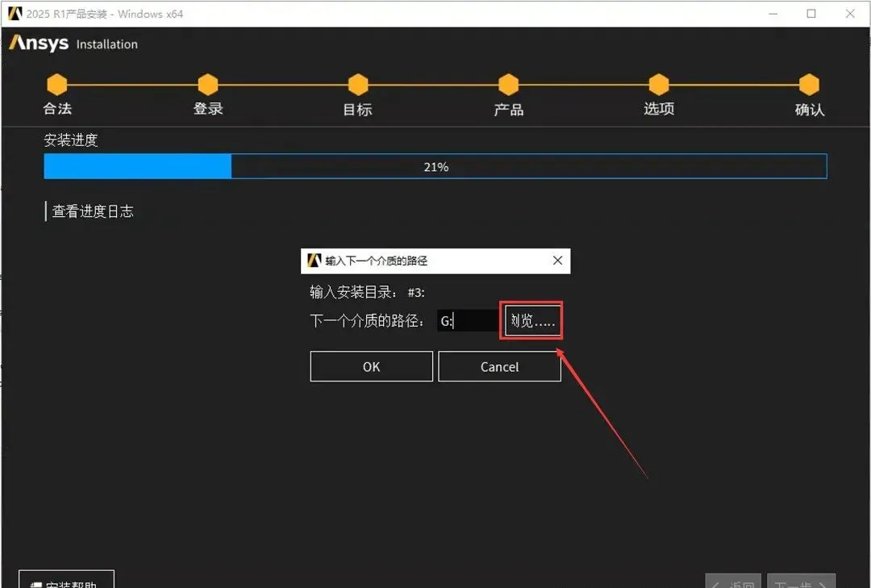
Task: Click the 安装进度 heading text
Action: point(70,140)
